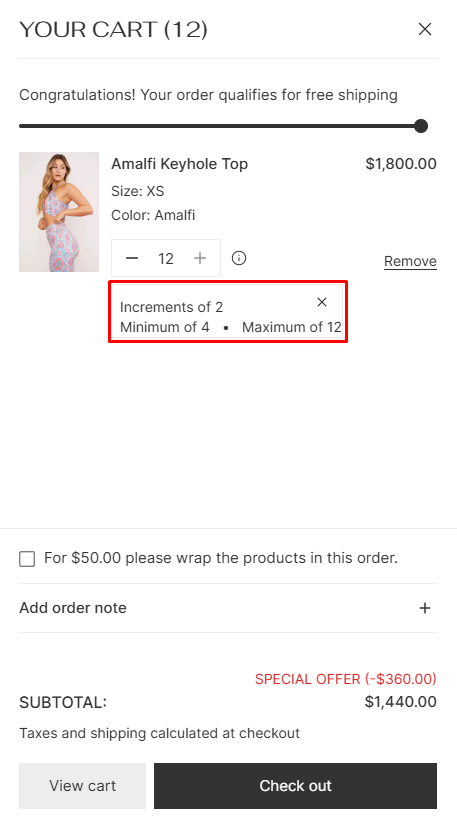Open the View cart page
Screen dimensions: 457x830
coord(83,786)
